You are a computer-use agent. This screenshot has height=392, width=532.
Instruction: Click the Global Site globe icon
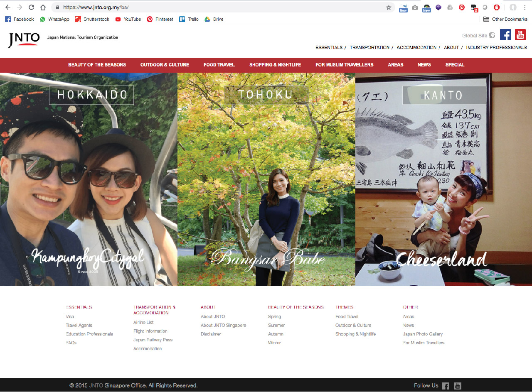click(492, 35)
